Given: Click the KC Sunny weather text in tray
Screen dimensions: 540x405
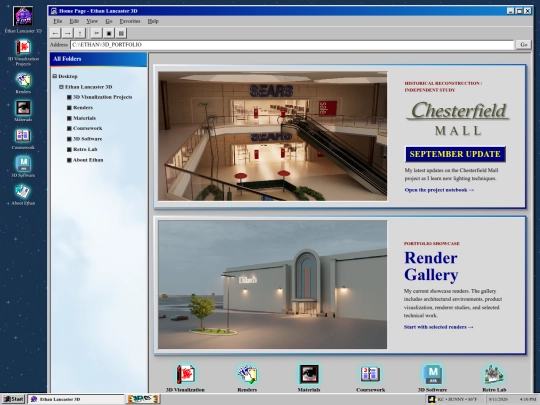Looking at the screenshot, I should 457,399.
